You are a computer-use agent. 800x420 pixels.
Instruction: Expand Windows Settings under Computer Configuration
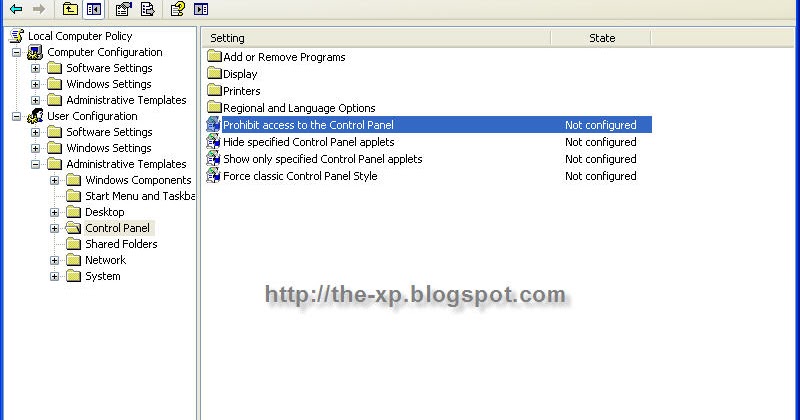pos(35,84)
